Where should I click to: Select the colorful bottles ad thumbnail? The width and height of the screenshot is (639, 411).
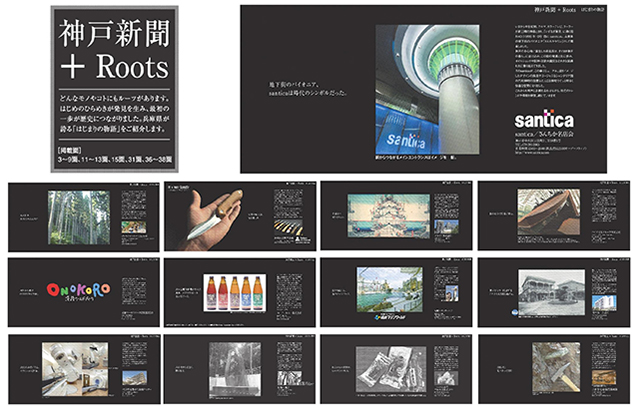click(x=235, y=289)
